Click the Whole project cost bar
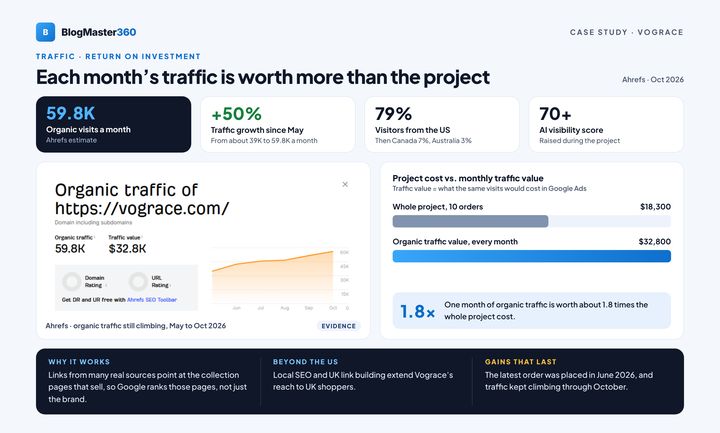The image size is (720, 433). 470,221
